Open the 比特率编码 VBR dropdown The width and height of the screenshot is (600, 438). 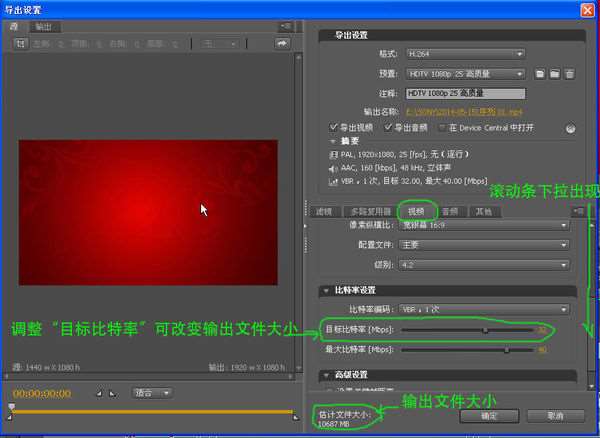[x=484, y=309]
